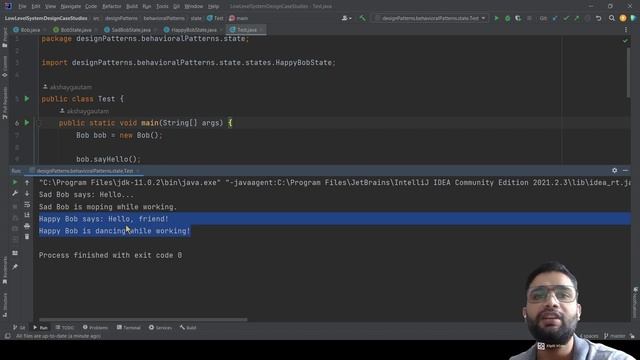Click the green Run button in toolbar
Viewport: 640px width, 360px height.
point(496,18)
